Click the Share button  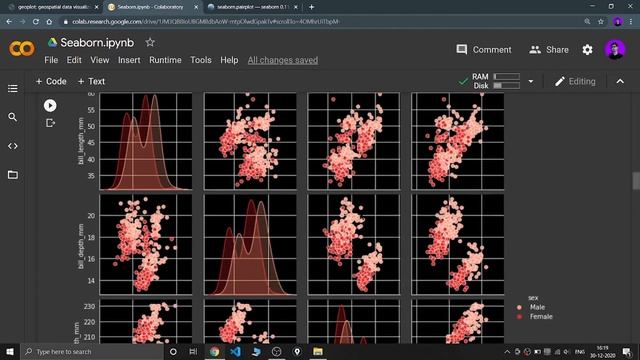pyautogui.click(x=549, y=50)
